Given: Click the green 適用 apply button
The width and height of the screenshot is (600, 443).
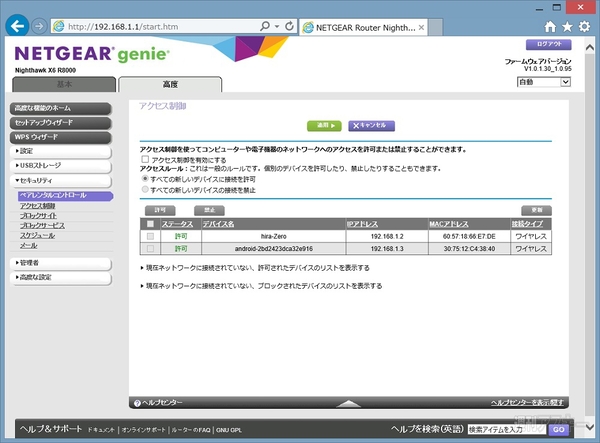Looking at the screenshot, I should [x=324, y=125].
